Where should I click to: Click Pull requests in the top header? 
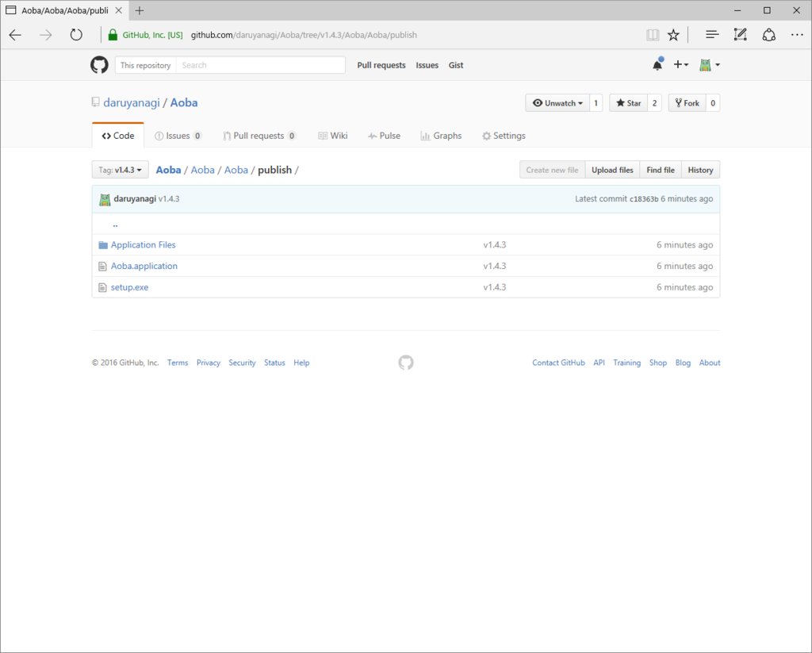point(381,65)
